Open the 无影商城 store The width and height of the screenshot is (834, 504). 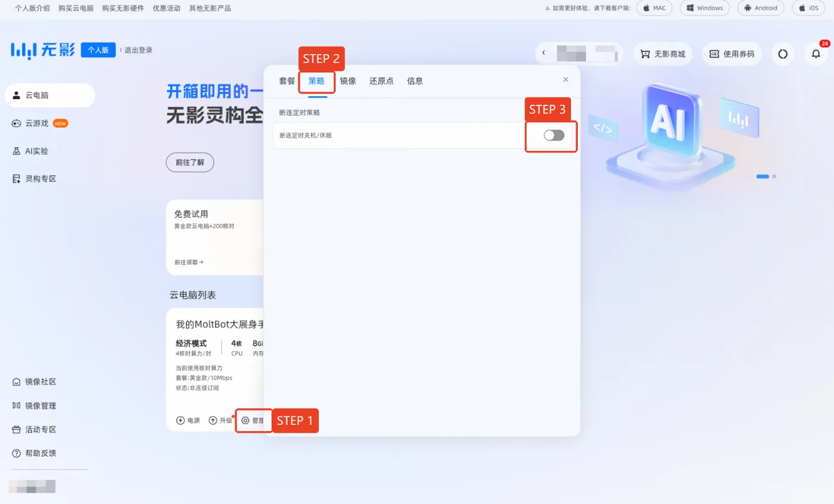pyautogui.click(x=663, y=54)
